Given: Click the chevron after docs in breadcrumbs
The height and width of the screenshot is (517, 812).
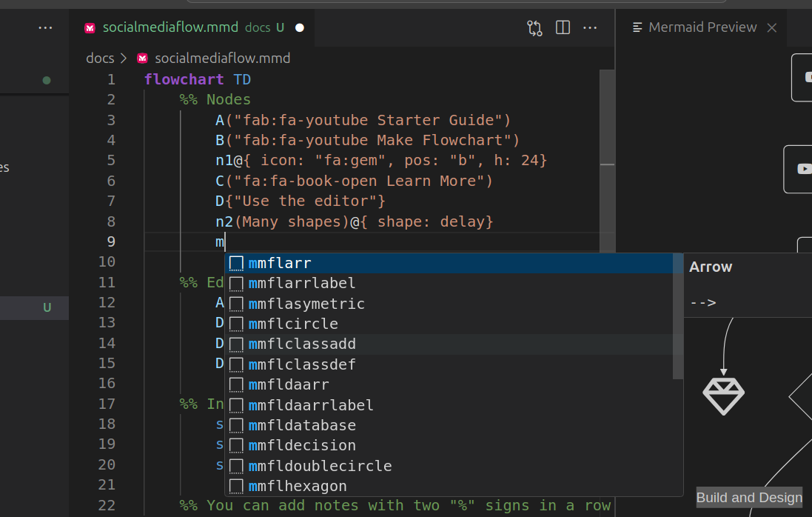Looking at the screenshot, I should click(x=124, y=57).
